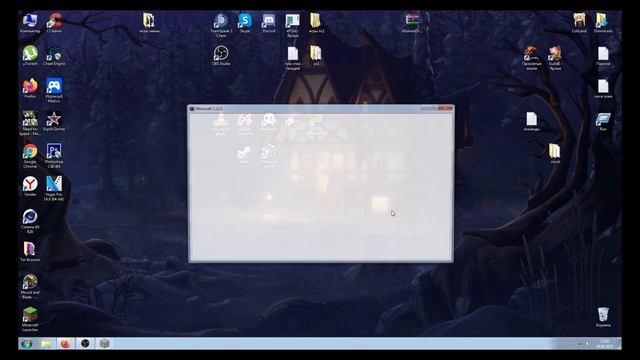Select the text file above the Run icon
The width and height of the screenshot is (640, 360).
coord(603,89)
